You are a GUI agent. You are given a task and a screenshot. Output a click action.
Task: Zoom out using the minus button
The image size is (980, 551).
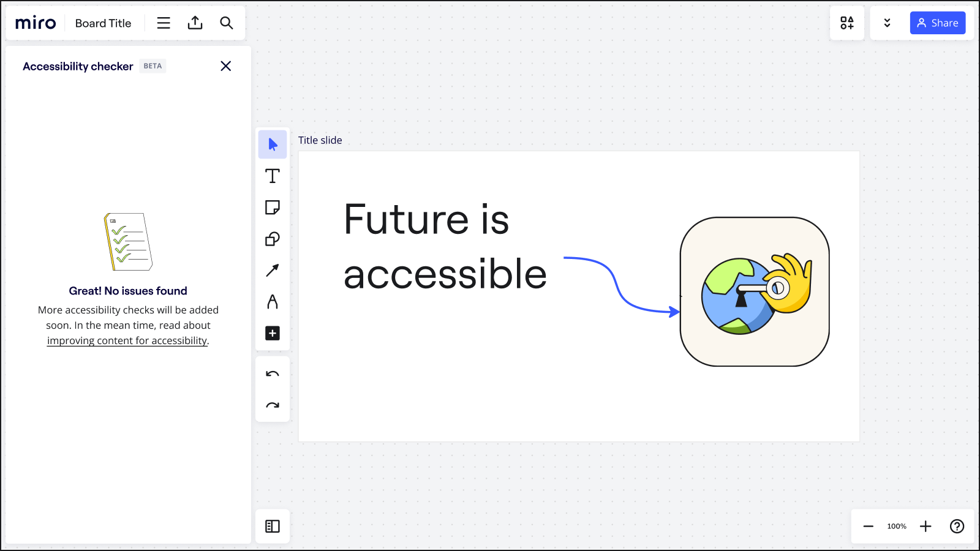pyautogui.click(x=869, y=527)
